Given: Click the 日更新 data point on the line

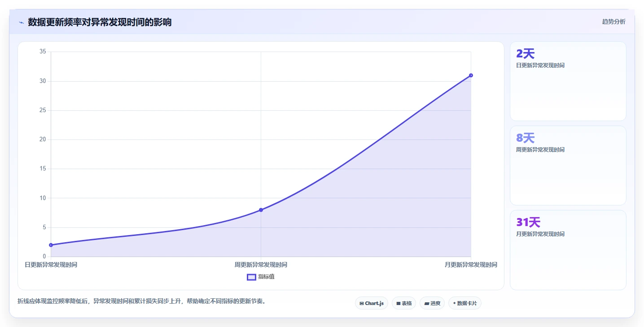Looking at the screenshot, I should click(51, 245).
